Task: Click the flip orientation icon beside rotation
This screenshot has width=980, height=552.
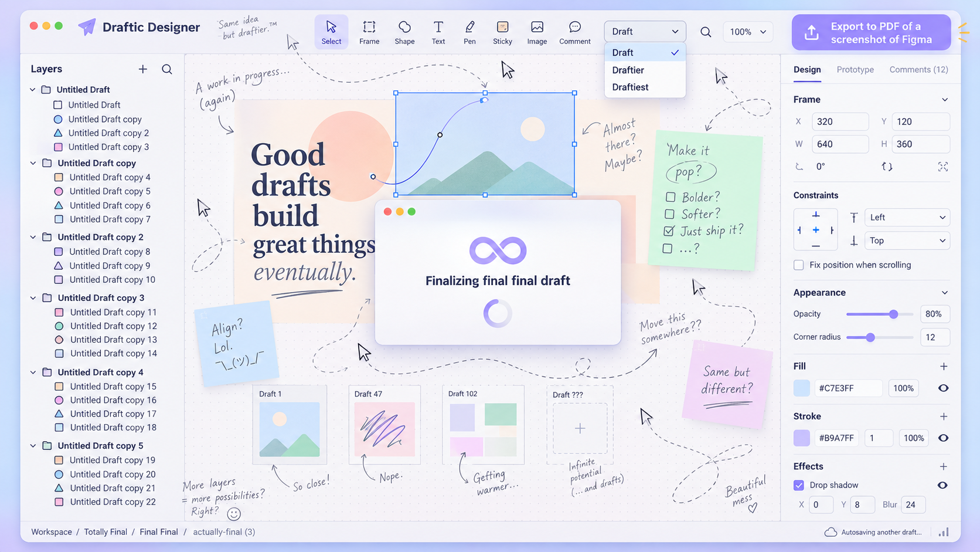Action: [x=887, y=167]
